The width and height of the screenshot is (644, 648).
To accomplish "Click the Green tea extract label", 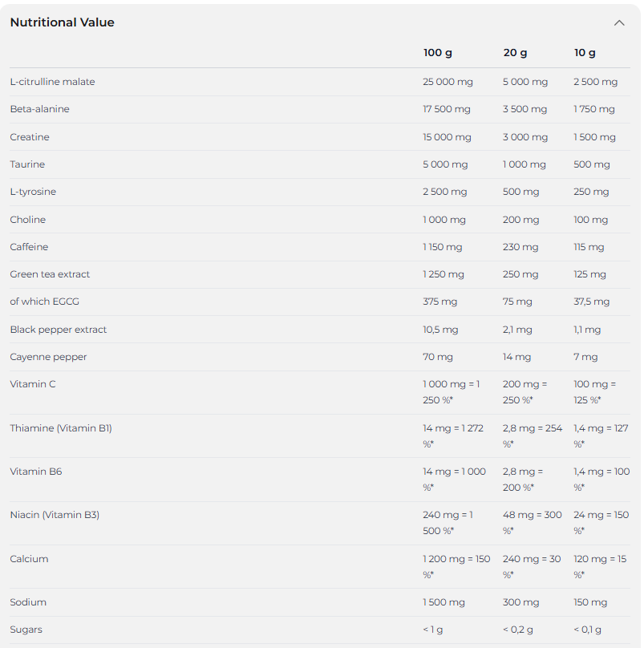I will coord(50,274).
